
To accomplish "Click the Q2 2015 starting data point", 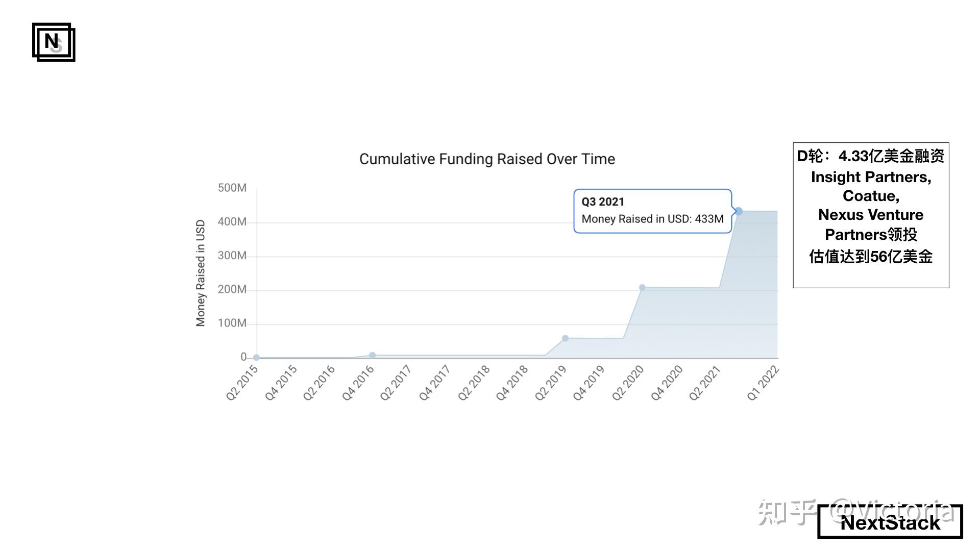I will pos(256,358).
